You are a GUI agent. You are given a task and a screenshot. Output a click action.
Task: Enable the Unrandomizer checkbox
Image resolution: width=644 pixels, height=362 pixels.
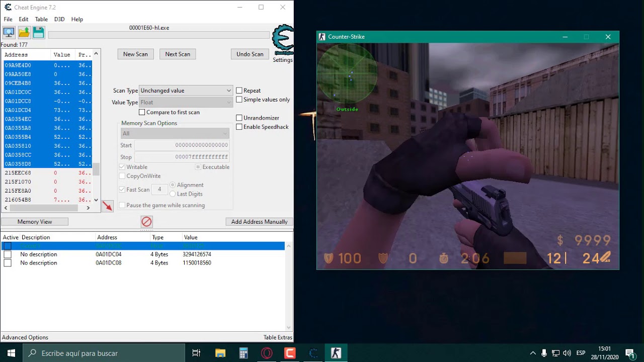239,118
